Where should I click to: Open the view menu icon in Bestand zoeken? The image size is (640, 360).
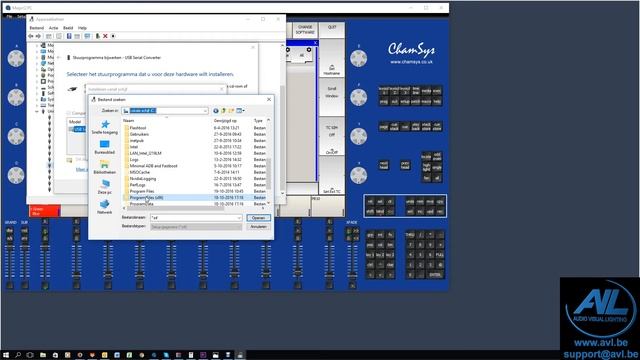[240, 111]
